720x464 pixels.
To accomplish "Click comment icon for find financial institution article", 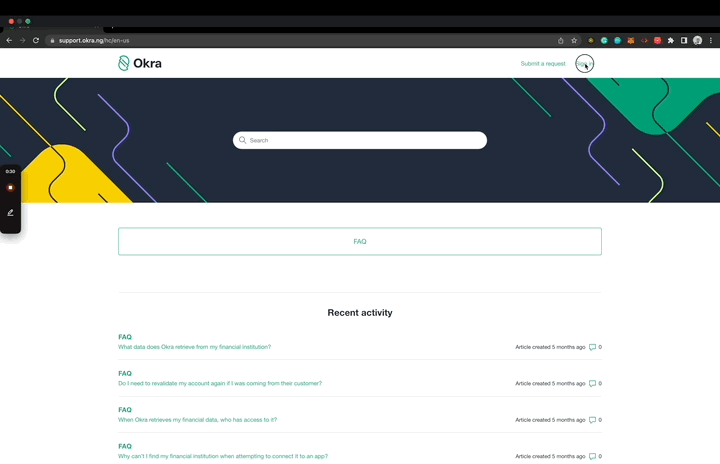I will click(x=592, y=456).
